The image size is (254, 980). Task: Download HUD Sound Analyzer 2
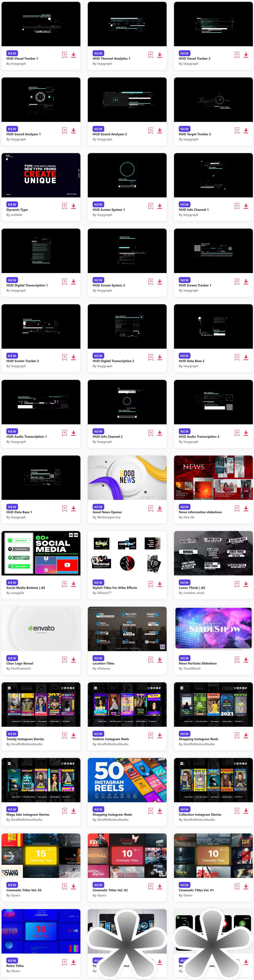[160, 131]
